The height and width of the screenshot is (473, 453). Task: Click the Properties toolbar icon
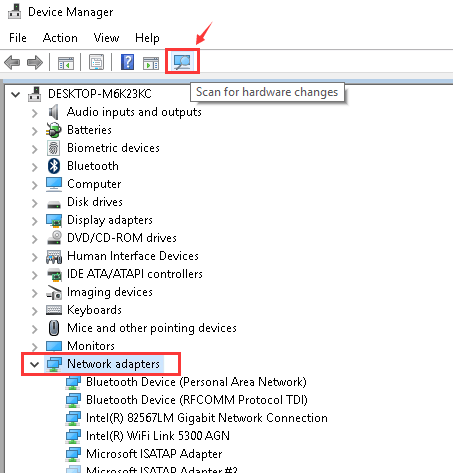click(x=96, y=62)
